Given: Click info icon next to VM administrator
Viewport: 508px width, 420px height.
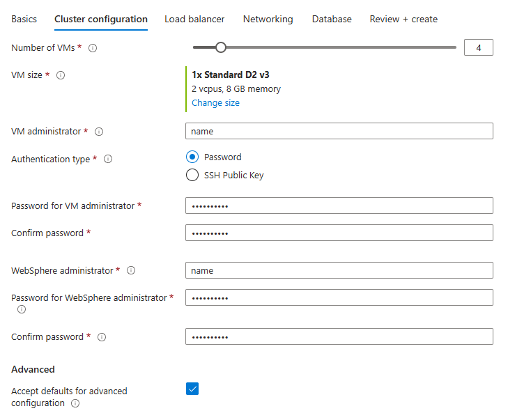Looking at the screenshot, I should coord(99,132).
